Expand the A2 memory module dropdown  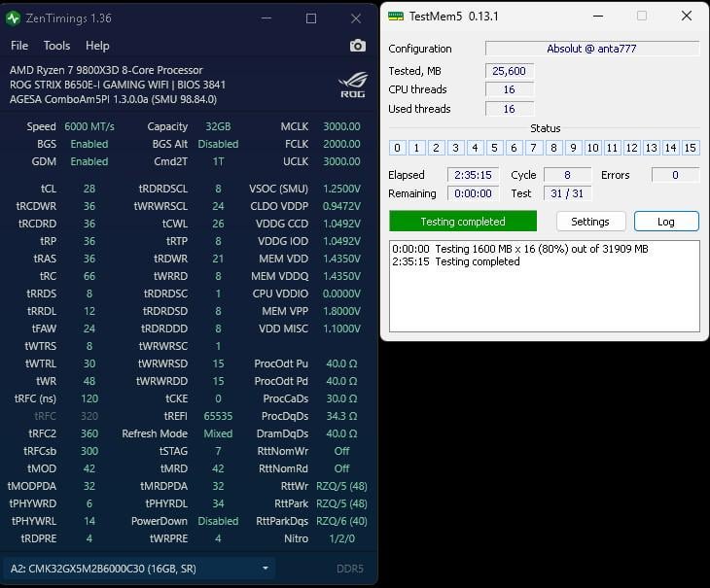(x=266, y=568)
